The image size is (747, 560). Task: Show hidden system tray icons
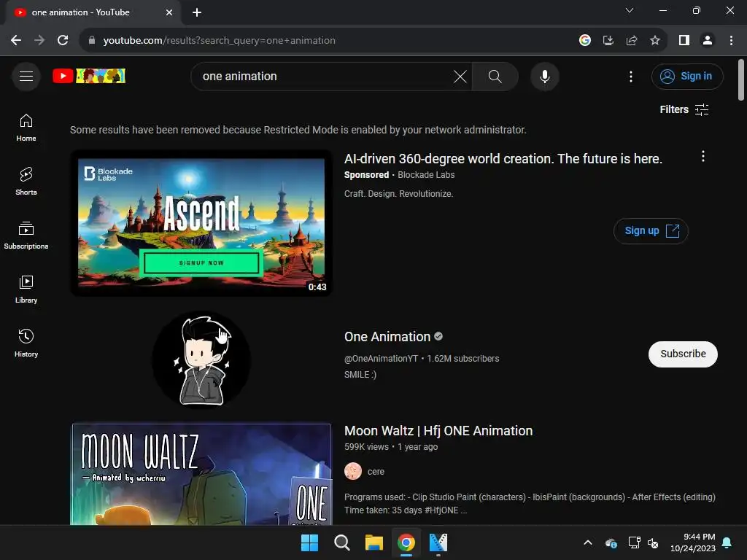coord(588,542)
